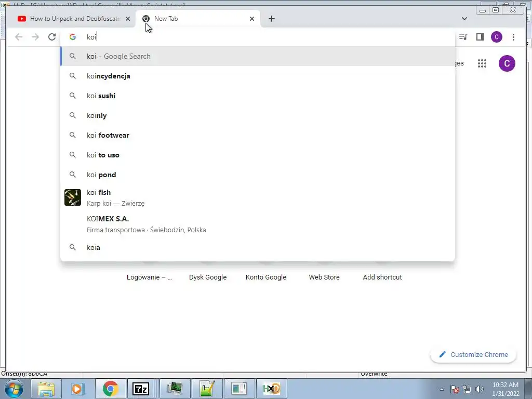Choose the koincydencja suggestion
This screenshot has height=399, width=532.
click(x=258, y=76)
